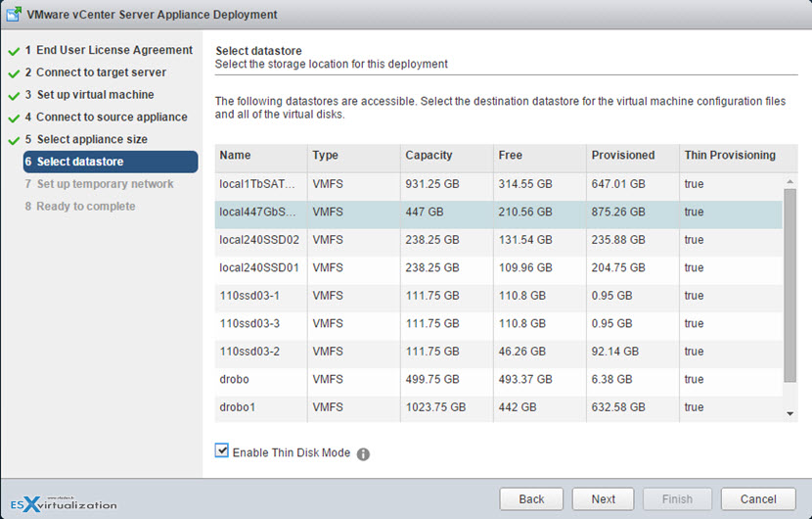Select the drobo1 datastore row
This screenshot has width=812, height=519.
[499, 408]
